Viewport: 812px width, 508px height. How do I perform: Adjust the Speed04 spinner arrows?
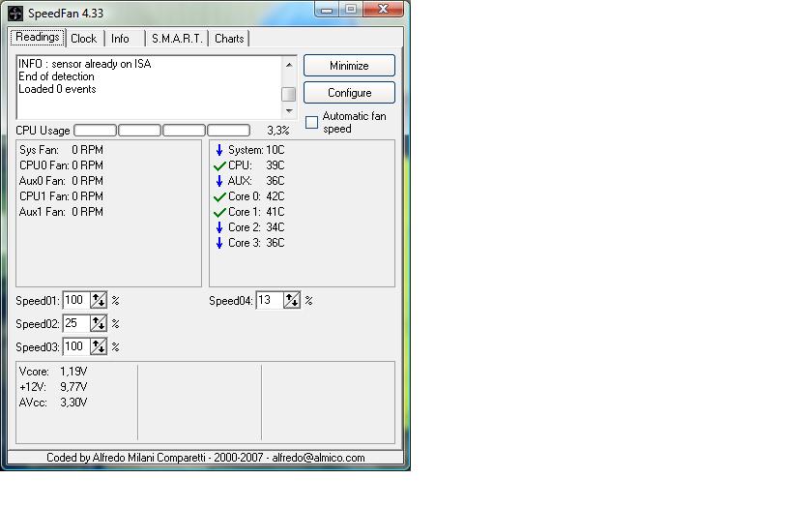click(292, 300)
